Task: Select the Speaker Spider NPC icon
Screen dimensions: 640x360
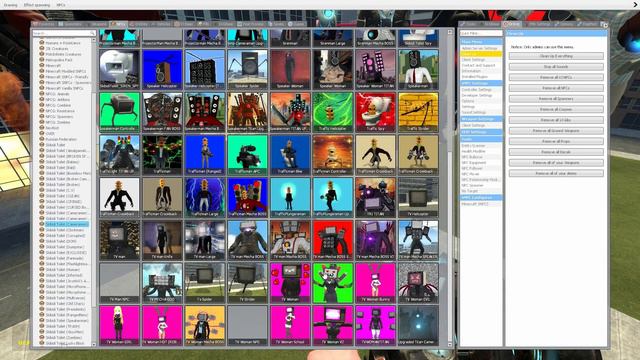Action: click(x=247, y=69)
